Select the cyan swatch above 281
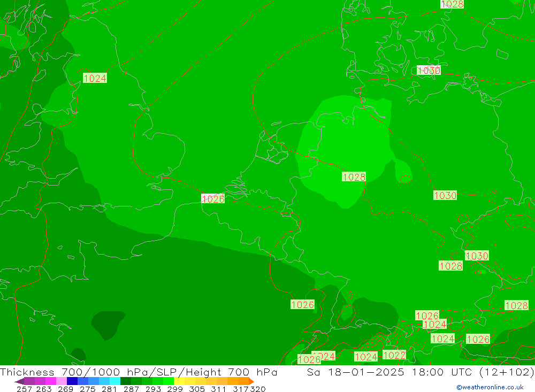The image size is (535, 392). coord(115,381)
